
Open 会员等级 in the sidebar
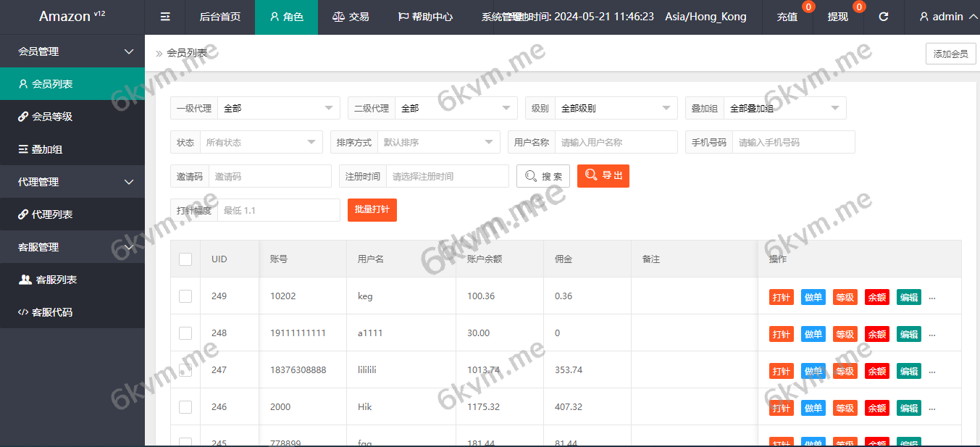(x=51, y=117)
